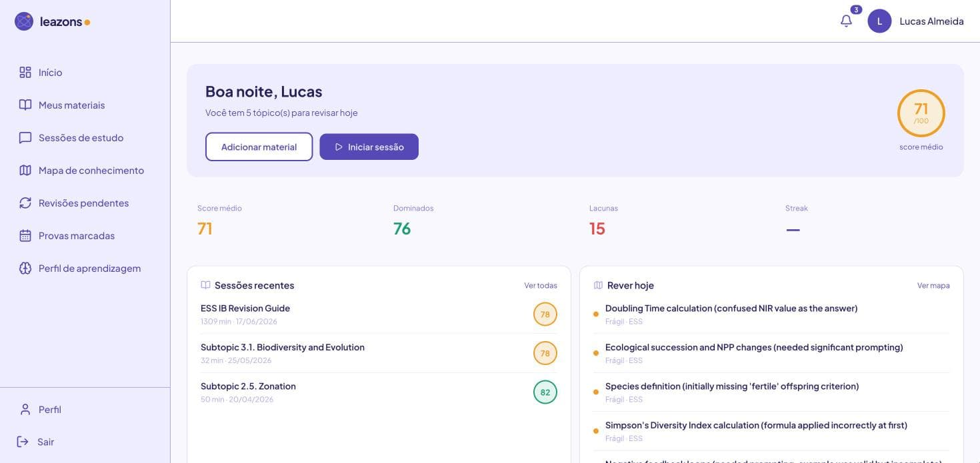Click the Lucas Almeida username
Screen dimensions: 980x463
(x=931, y=21)
